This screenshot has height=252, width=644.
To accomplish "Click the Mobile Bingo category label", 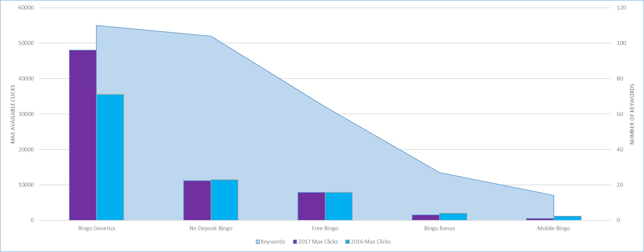I will [553, 229].
